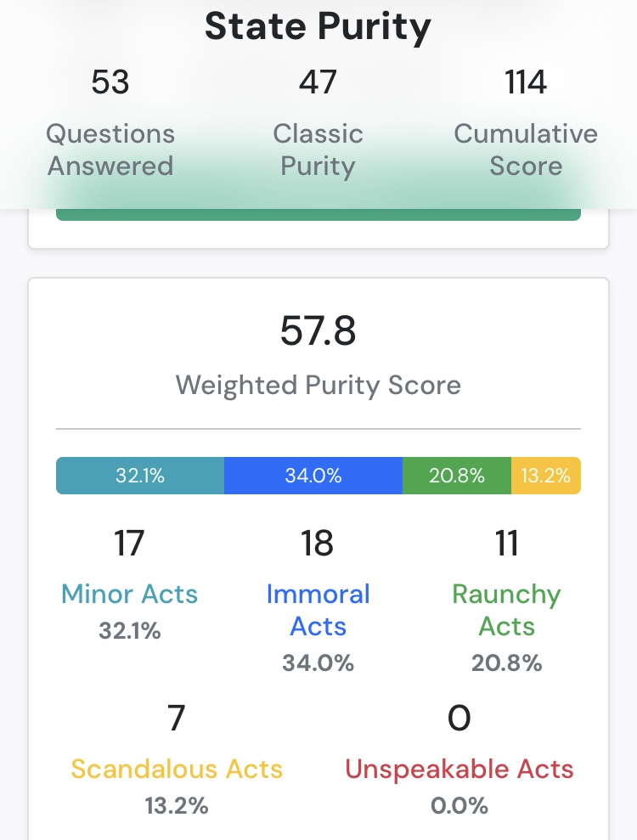The image size is (637, 840).
Task: Click the green 20.8% bar segment
Action: pos(456,475)
